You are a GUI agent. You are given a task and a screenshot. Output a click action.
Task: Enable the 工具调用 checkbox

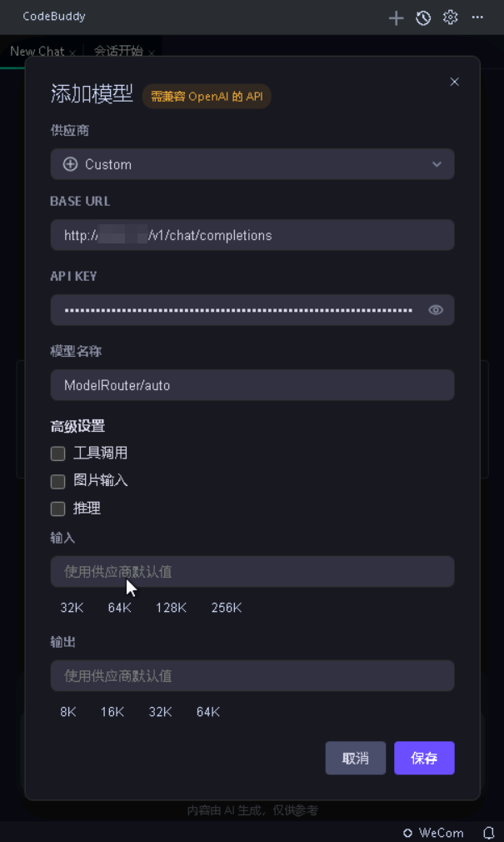[58, 454]
